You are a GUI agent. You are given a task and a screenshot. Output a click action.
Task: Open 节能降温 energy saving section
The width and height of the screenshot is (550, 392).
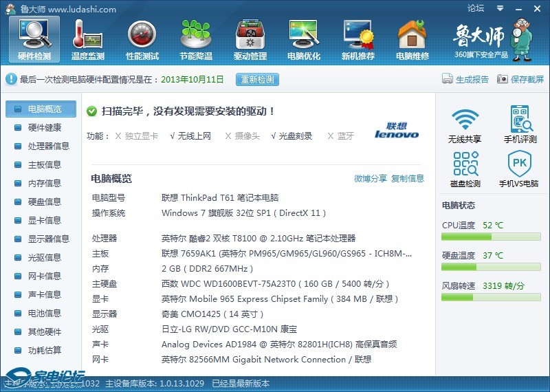coord(196,39)
